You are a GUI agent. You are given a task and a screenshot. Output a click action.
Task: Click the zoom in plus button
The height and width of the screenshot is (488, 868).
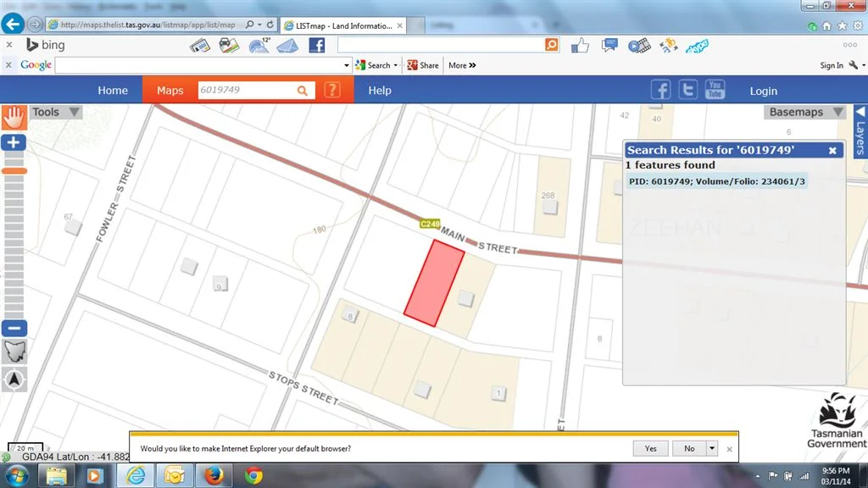(x=14, y=142)
